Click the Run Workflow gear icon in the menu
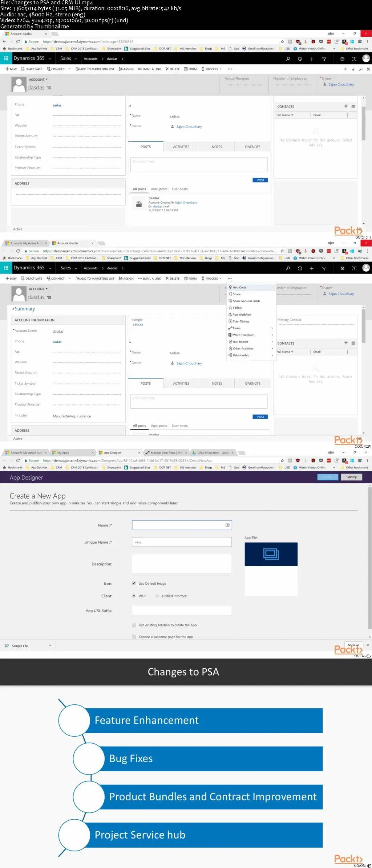The width and height of the screenshot is (372, 868). point(230,315)
